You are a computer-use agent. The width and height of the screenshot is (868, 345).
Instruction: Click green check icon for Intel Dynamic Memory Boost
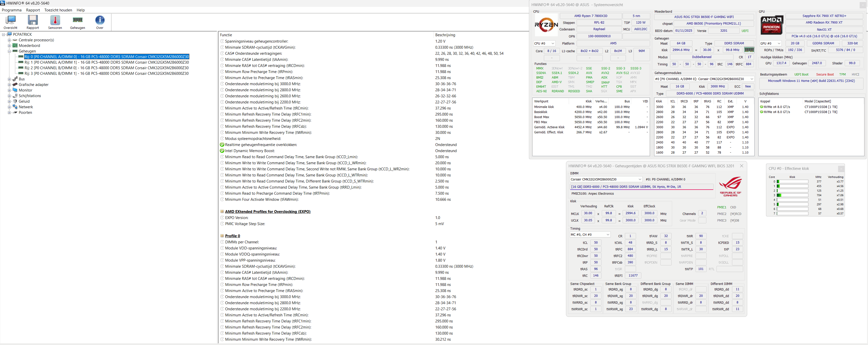pyautogui.click(x=222, y=151)
